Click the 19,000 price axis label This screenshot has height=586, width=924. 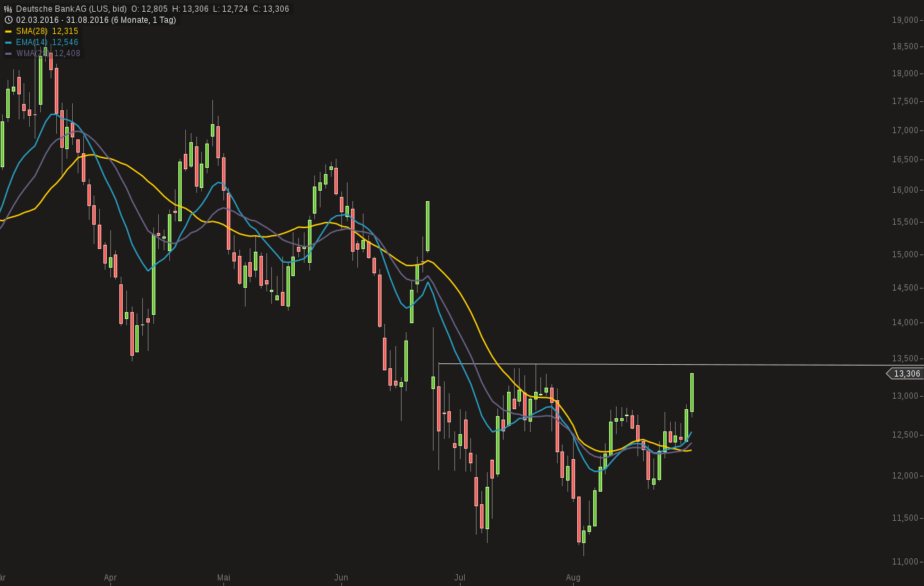click(x=905, y=20)
